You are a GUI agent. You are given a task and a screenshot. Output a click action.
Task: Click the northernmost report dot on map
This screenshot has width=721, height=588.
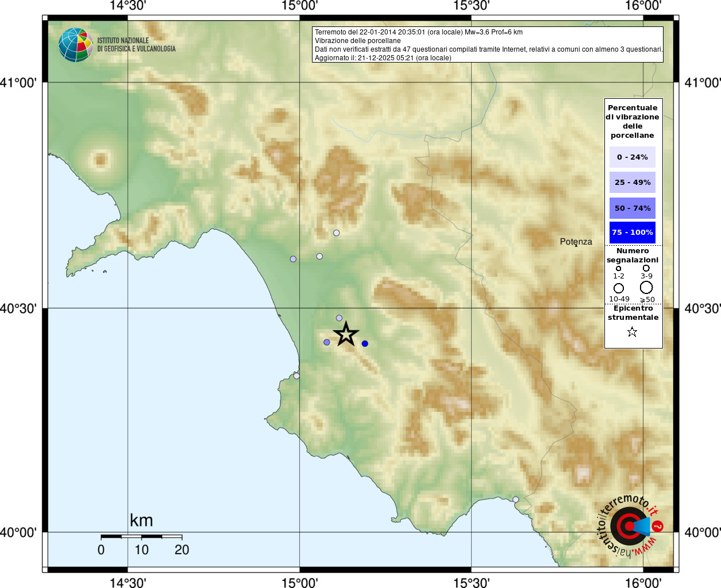337,233
